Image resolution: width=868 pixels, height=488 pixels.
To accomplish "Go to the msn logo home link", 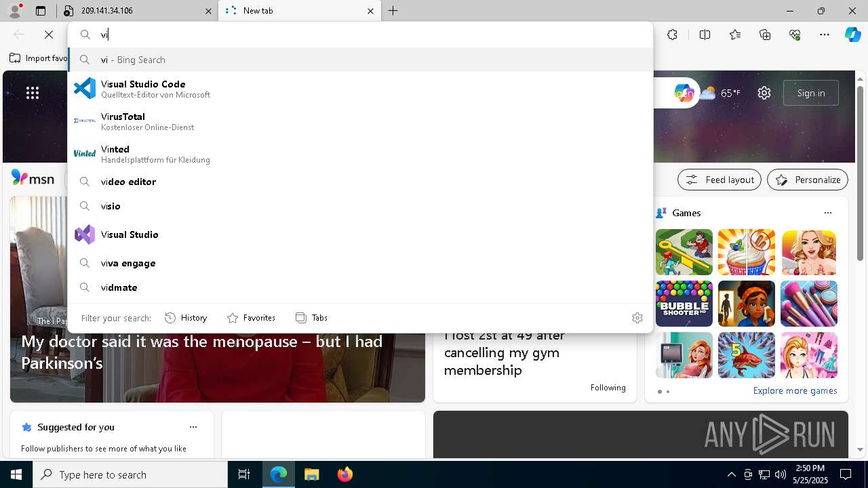I will [x=33, y=178].
